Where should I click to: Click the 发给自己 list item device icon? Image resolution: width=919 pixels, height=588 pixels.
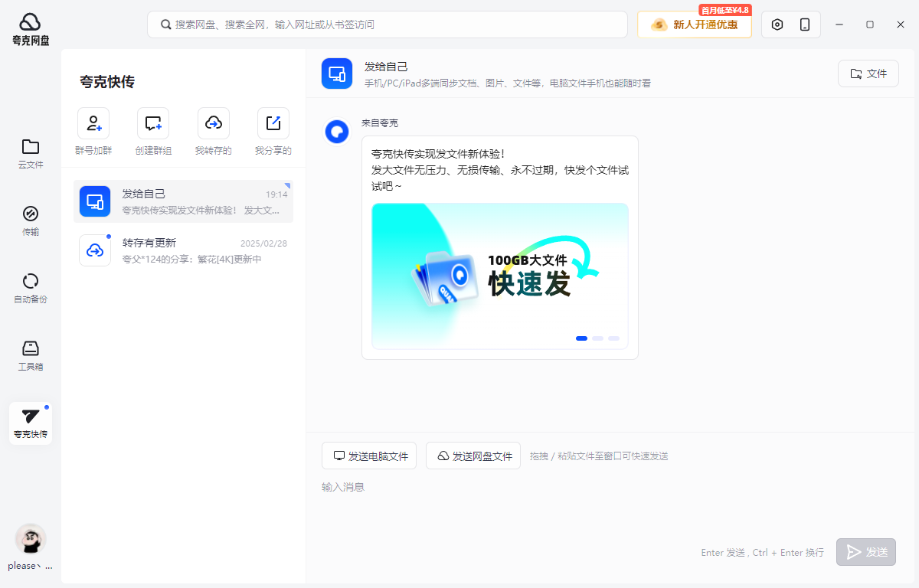coord(95,201)
